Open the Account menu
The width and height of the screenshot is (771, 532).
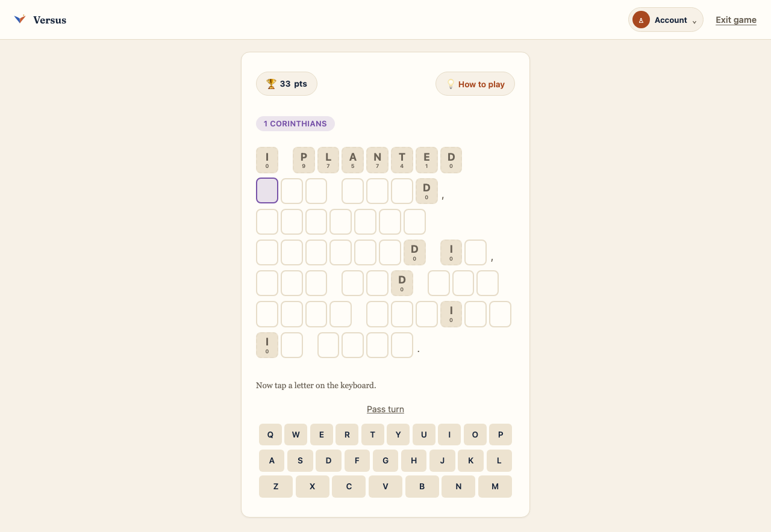pyautogui.click(x=666, y=20)
